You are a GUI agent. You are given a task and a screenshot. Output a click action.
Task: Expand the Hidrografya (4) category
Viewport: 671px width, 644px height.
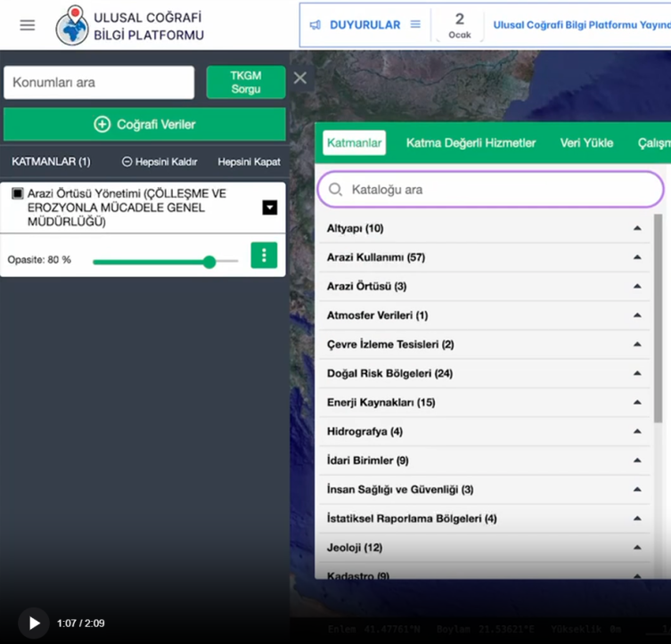637,431
